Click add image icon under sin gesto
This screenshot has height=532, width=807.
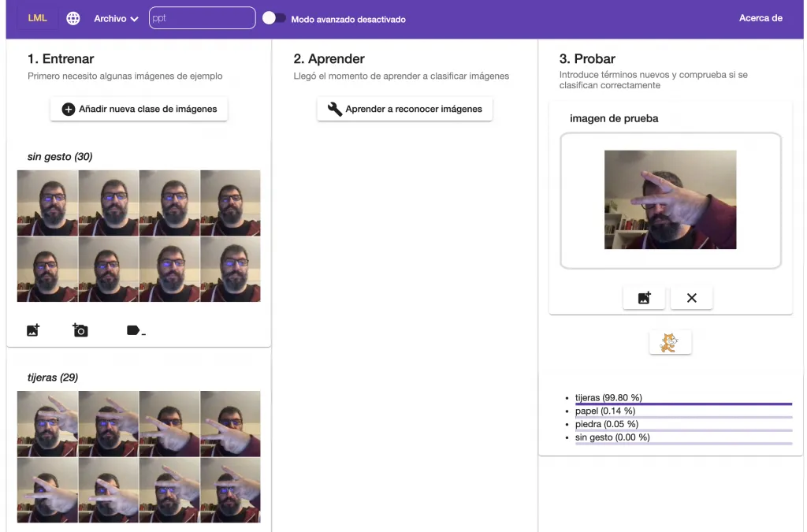33,330
